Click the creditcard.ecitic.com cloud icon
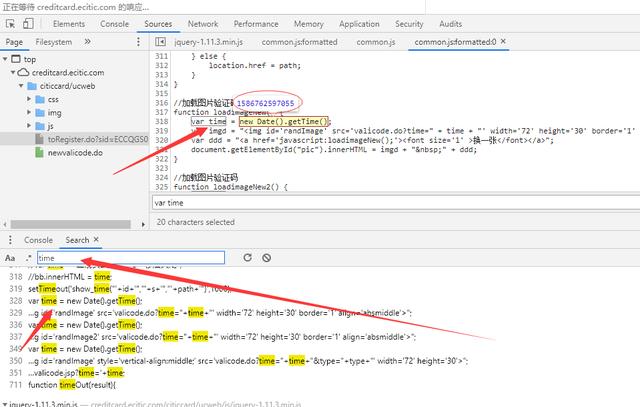The width and height of the screenshot is (640, 407). 24,72
